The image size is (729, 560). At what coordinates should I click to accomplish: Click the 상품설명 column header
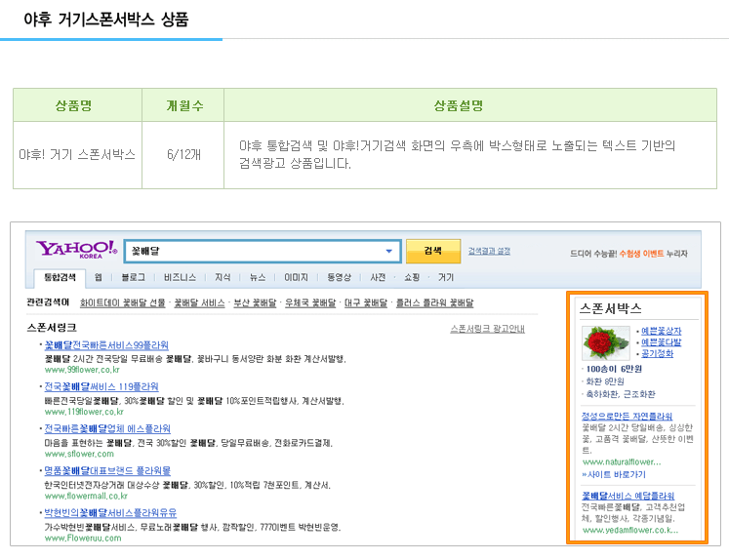[x=470, y=105]
